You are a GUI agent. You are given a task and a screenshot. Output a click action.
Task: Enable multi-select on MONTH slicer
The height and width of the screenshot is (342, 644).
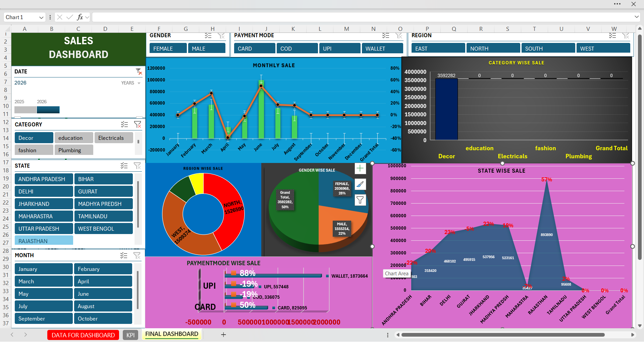click(x=124, y=255)
